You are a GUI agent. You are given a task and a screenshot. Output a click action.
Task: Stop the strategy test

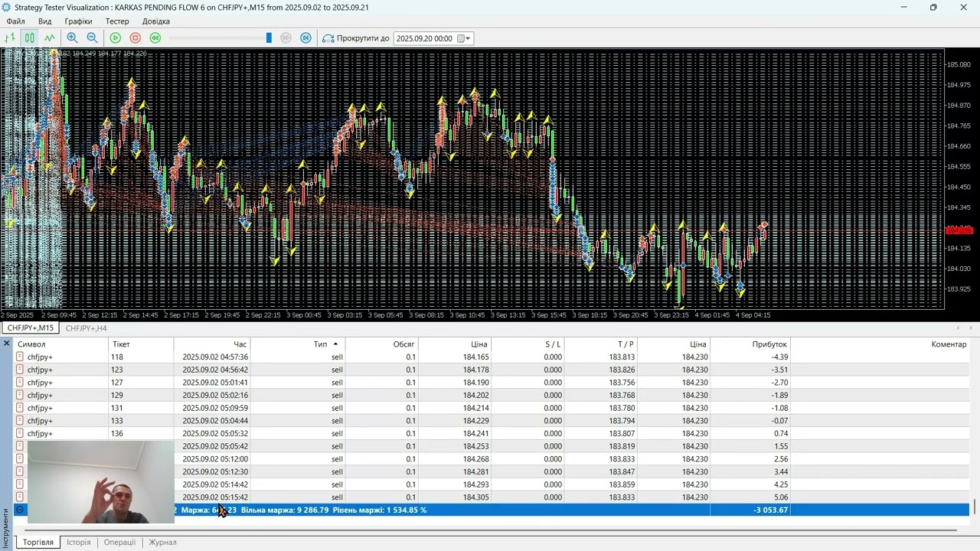136,38
